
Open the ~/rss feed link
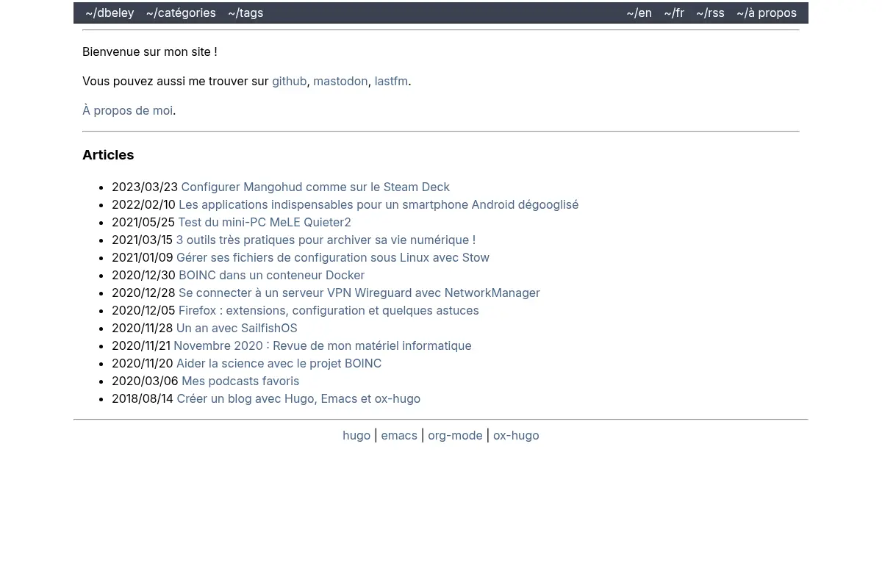click(x=710, y=12)
